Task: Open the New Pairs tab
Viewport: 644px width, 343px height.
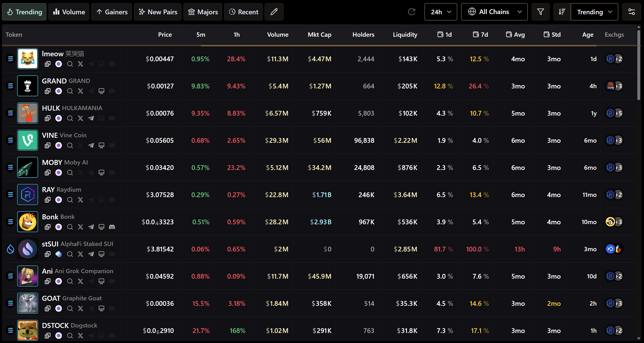Action: tap(157, 12)
